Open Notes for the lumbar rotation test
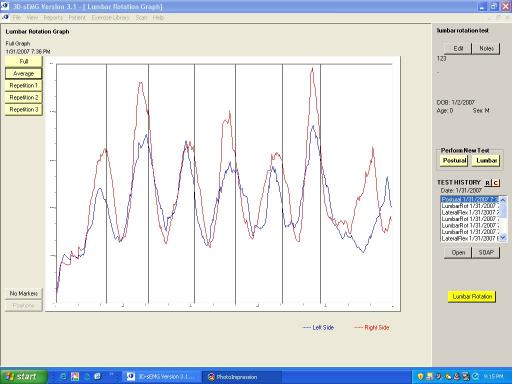 [486, 48]
